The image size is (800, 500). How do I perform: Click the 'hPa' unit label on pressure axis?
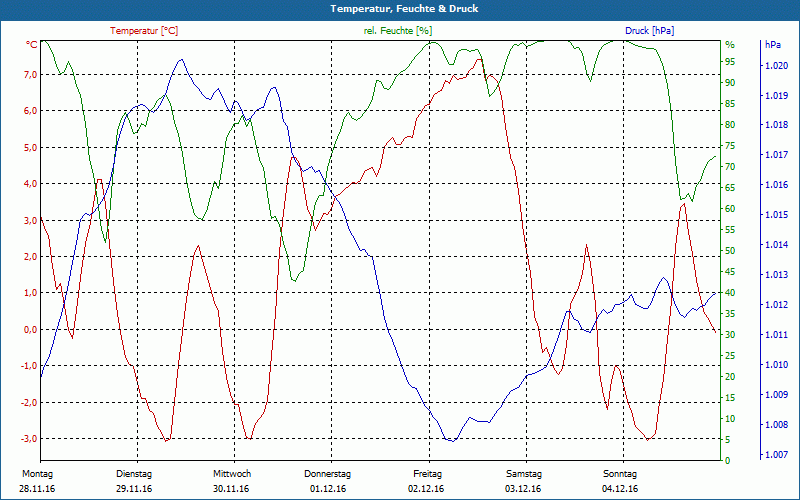click(x=772, y=45)
